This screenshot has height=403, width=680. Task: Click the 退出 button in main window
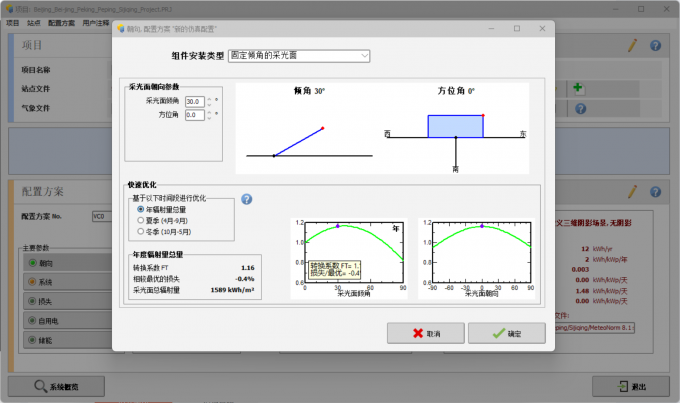(x=631, y=386)
